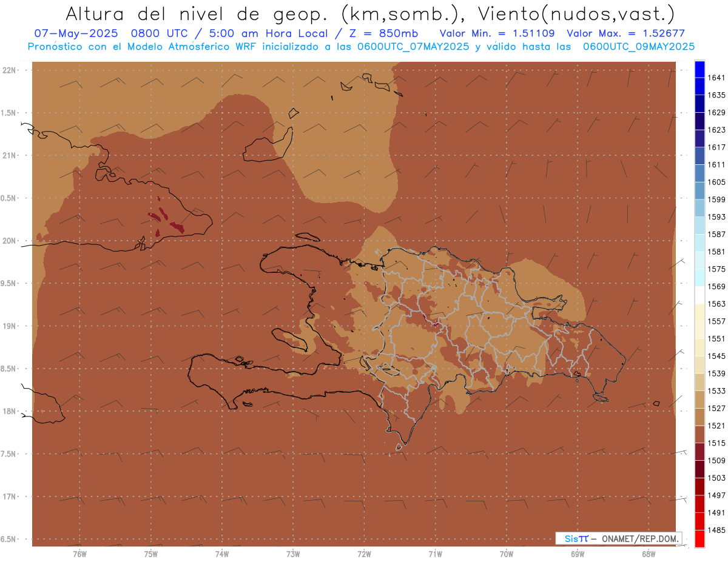The height and width of the screenshot is (562, 728).
Task: Click the latitude label "21N"
Action: [9, 156]
